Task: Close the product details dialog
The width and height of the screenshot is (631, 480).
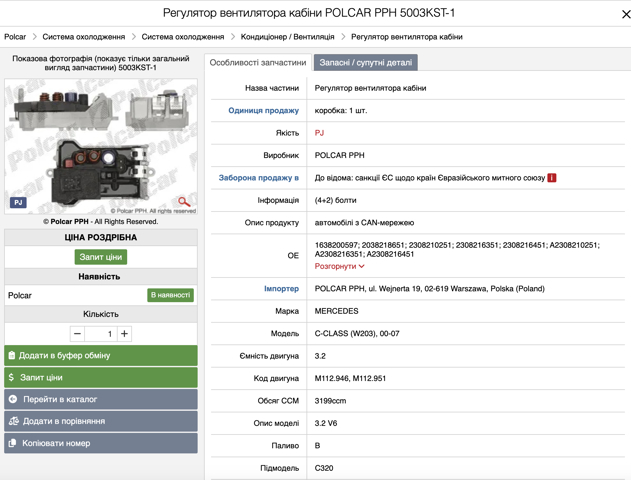Action: (626, 14)
